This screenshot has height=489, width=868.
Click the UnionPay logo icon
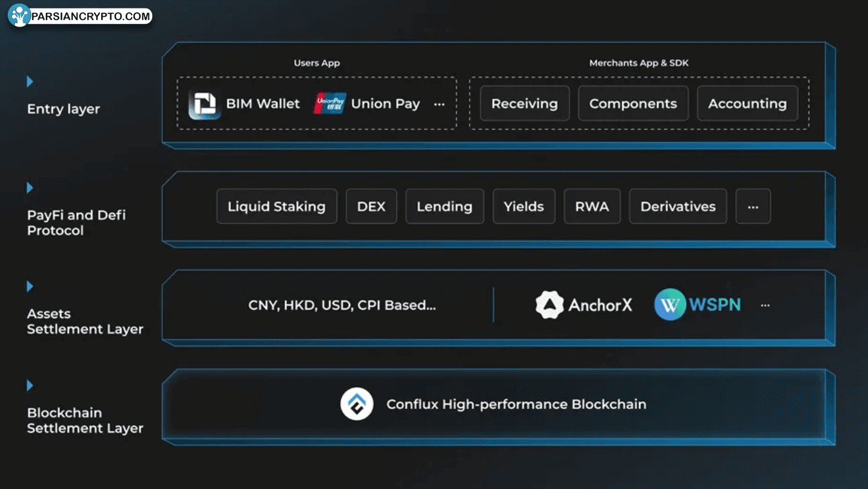coord(330,103)
